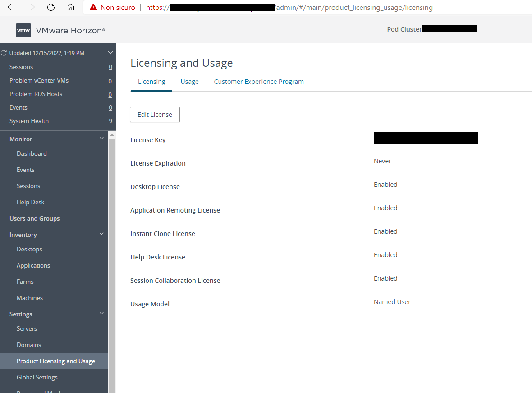Open the Problem RDS Hosts count link
Screen dimensions: 532x393
point(110,95)
